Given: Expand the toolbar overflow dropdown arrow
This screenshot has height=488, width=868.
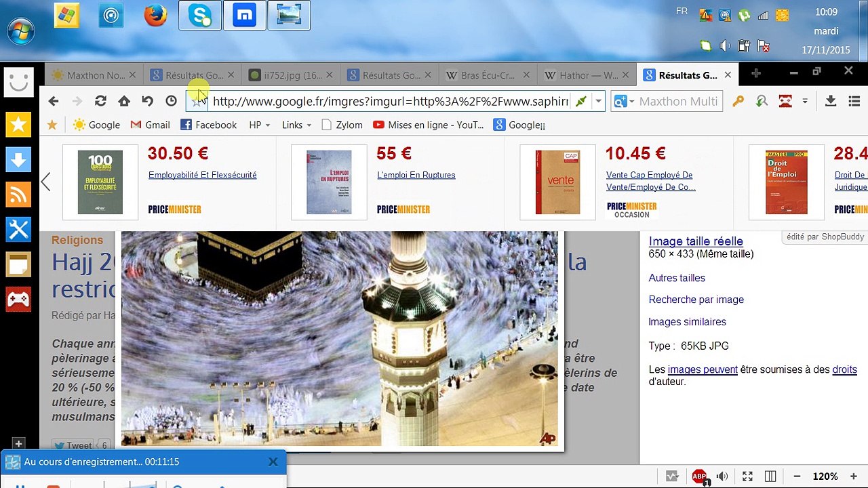Looking at the screenshot, I should 805,101.
